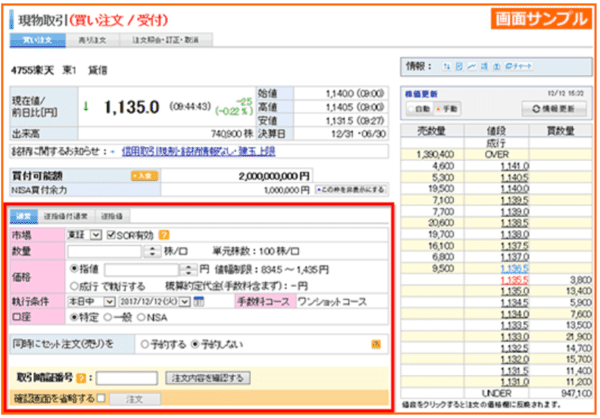This screenshot has width=600, height=418.
Task: Open the calendar icon next to execution date
Action: (198, 302)
